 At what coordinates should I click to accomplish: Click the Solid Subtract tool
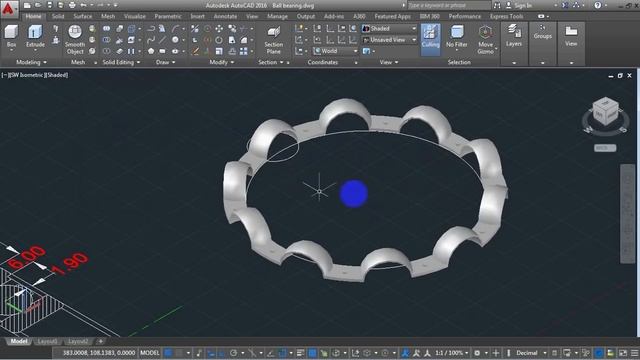(107, 40)
